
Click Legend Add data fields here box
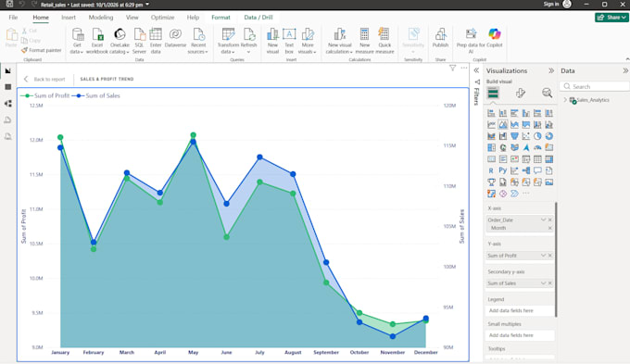pyautogui.click(x=520, y=310)
